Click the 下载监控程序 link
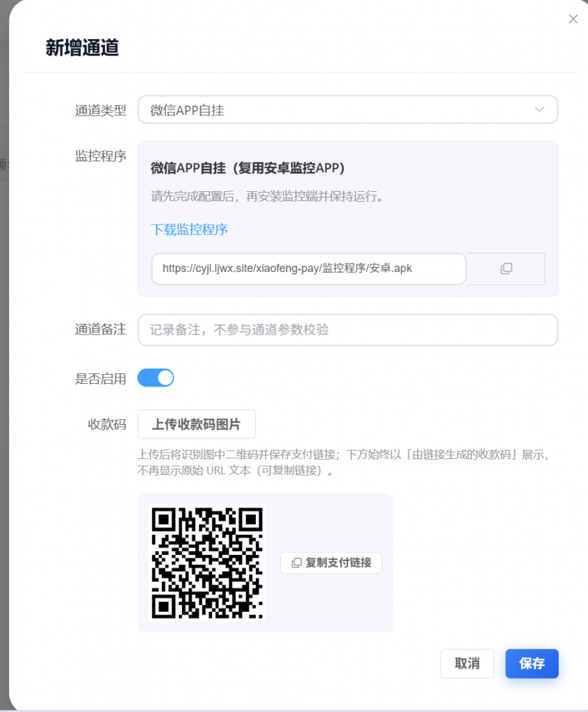Viewport: 588px width, 712px height. coord(189,229)
